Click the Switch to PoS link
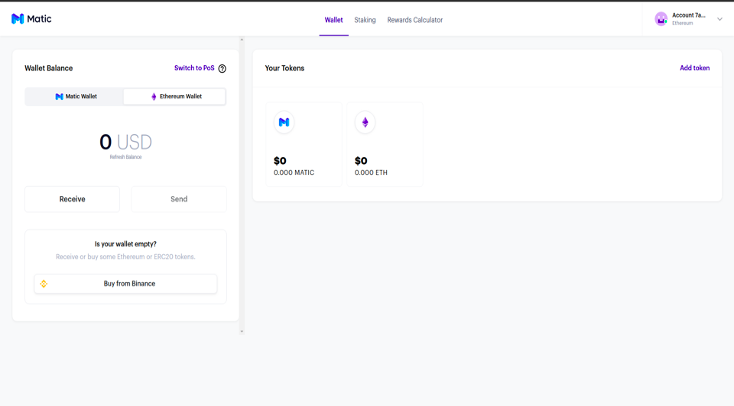Viewport: 734px width, 406px height. [x=194, y=68]
